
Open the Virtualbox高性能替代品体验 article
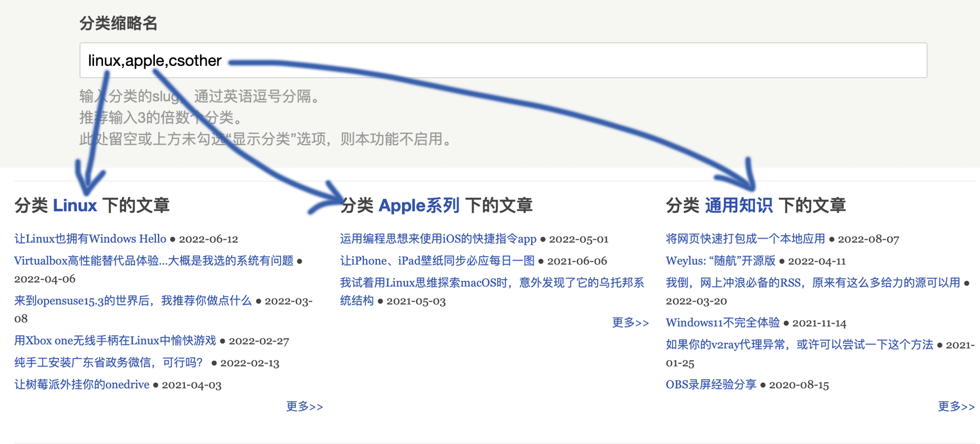153,261
